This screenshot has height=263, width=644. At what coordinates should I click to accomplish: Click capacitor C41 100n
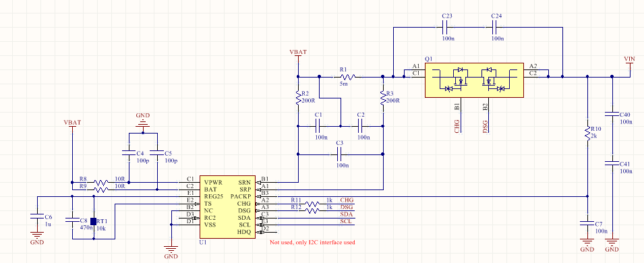click(x=612, y=163)
